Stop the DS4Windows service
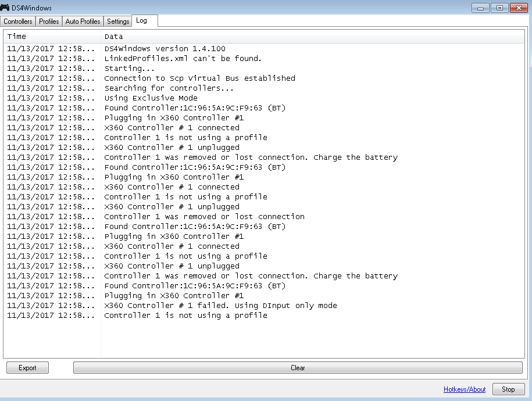This screenshot has height=401, width=532. click(508, 389)
